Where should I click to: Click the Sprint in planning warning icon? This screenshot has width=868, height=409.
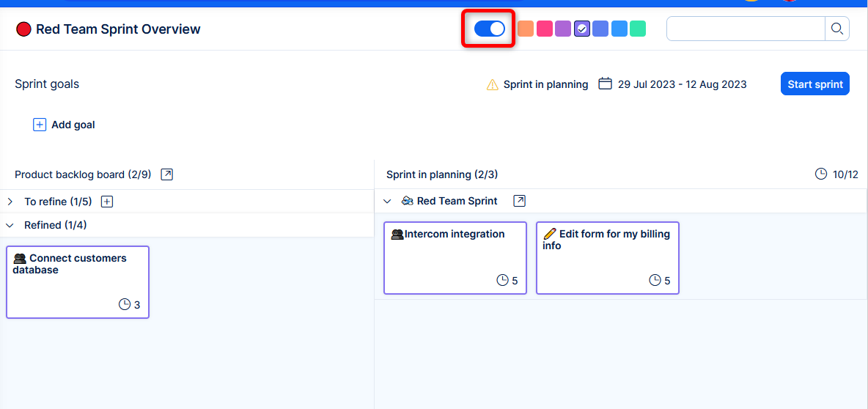pyautogui.click(x=493, y=85)
